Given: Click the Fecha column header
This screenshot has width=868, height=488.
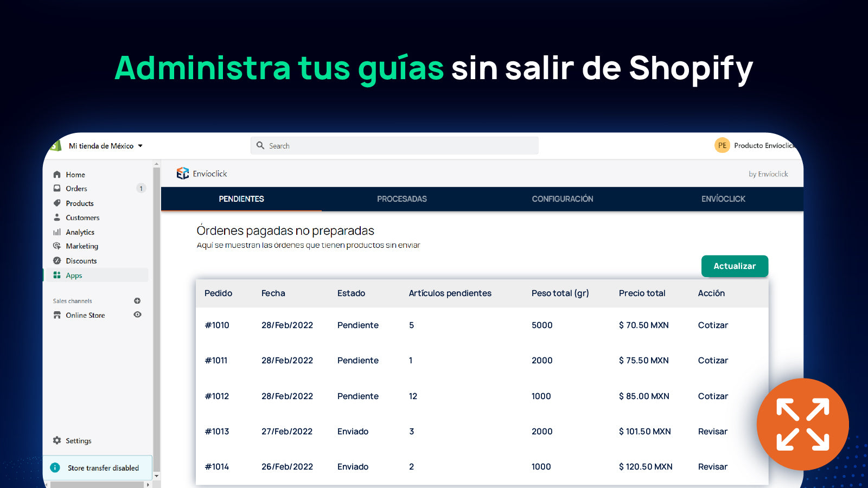Looking at the screenshot, I should (x=273, y=293).
